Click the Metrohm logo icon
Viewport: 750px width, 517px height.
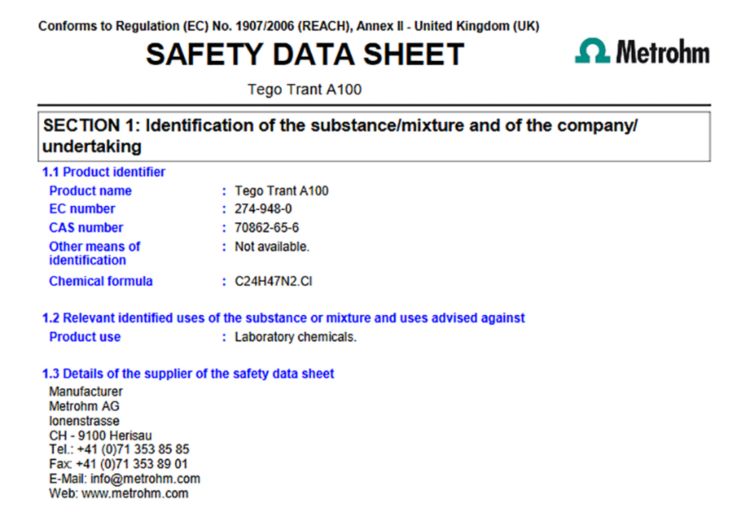(592, 52)
